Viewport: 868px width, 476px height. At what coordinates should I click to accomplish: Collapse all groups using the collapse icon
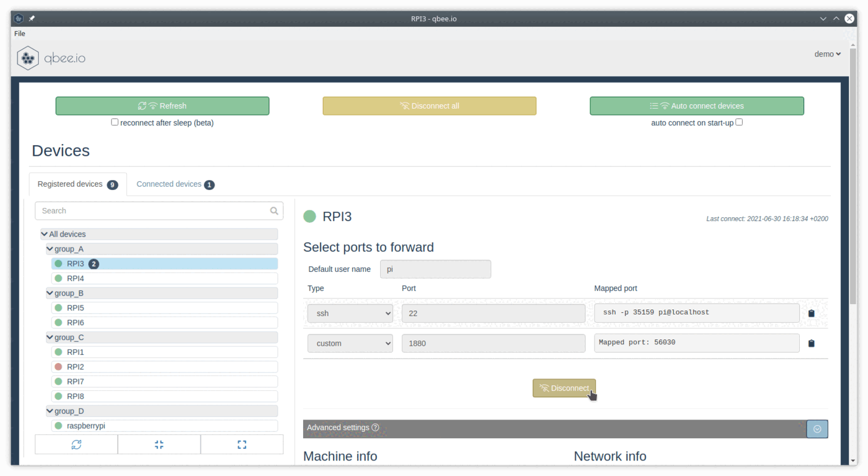pos(159,444)
